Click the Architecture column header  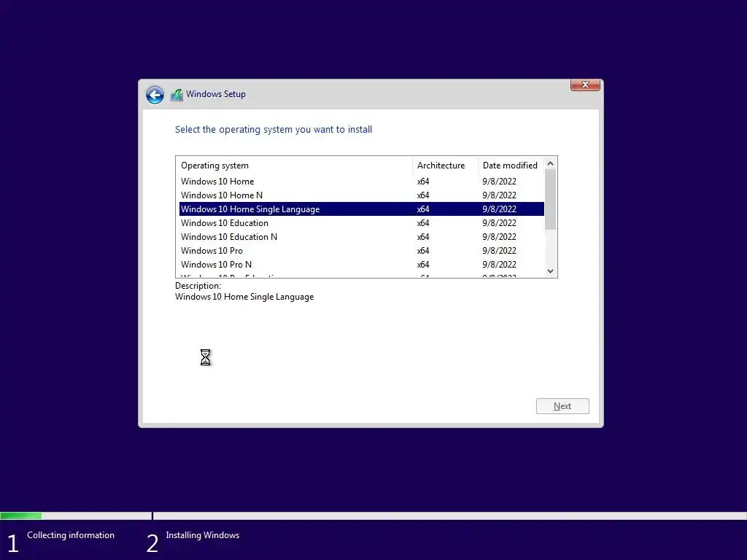pyautogui.click(x=445, y=166)
